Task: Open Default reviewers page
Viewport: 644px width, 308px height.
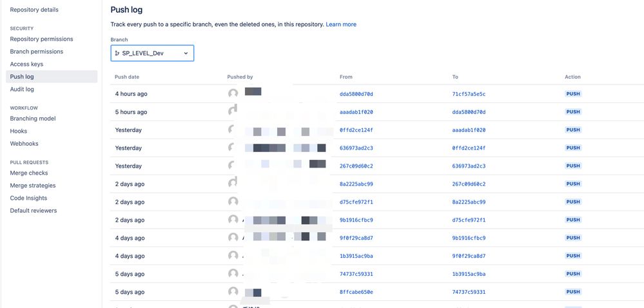Action: pos(34,210)
